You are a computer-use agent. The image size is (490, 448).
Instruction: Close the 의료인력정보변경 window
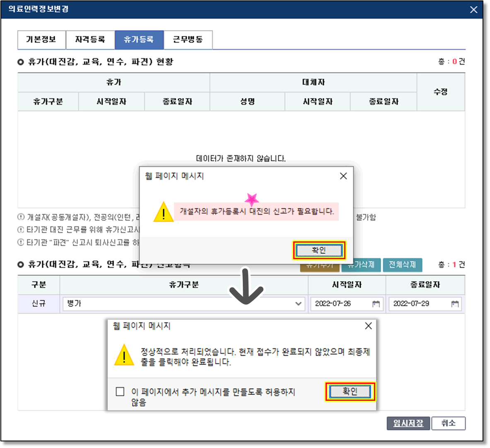click(473, 10)
